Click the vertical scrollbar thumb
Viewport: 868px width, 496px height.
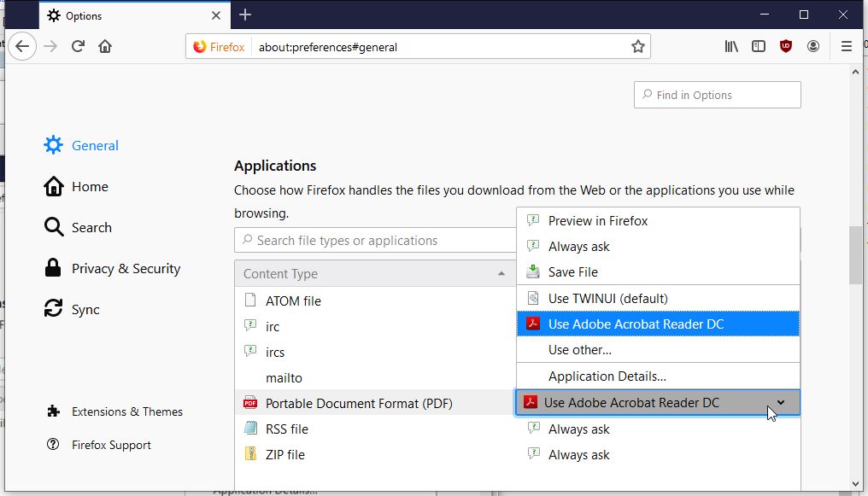855,255
